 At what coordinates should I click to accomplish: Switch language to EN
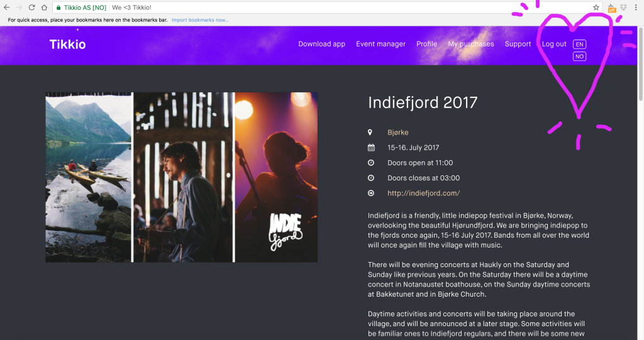pos(579,45)
